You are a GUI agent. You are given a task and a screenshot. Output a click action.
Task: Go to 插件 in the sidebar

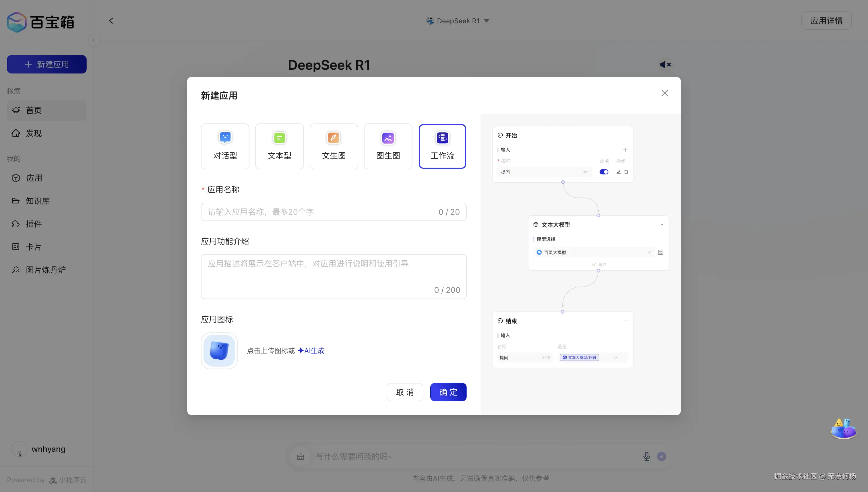(x=34, y=224)
